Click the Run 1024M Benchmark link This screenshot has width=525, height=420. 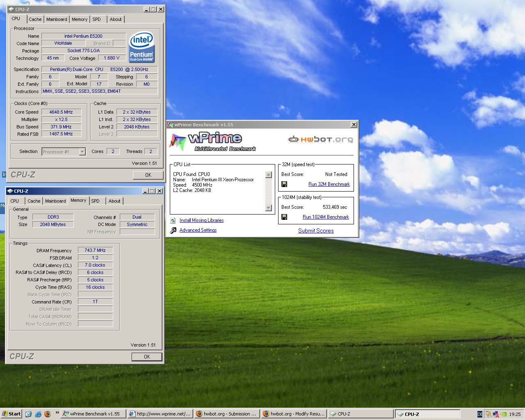pos(326,217)
